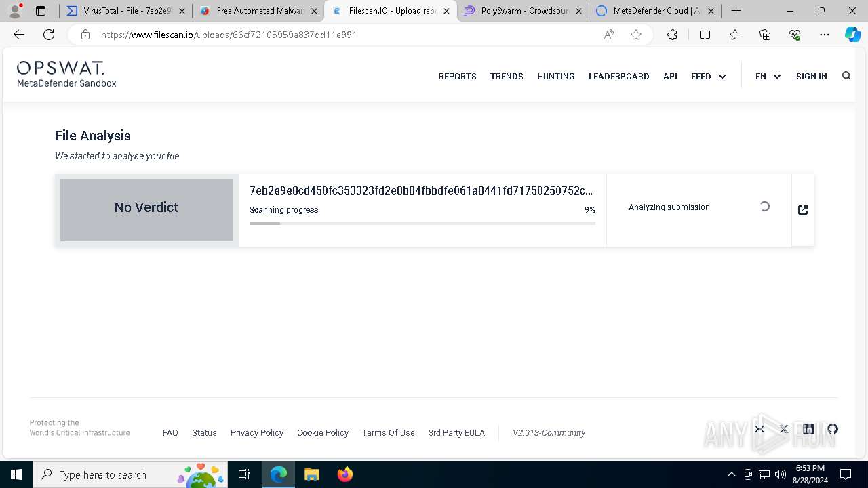
Task: Open Collections icon
Action: [x=765, y=35]
